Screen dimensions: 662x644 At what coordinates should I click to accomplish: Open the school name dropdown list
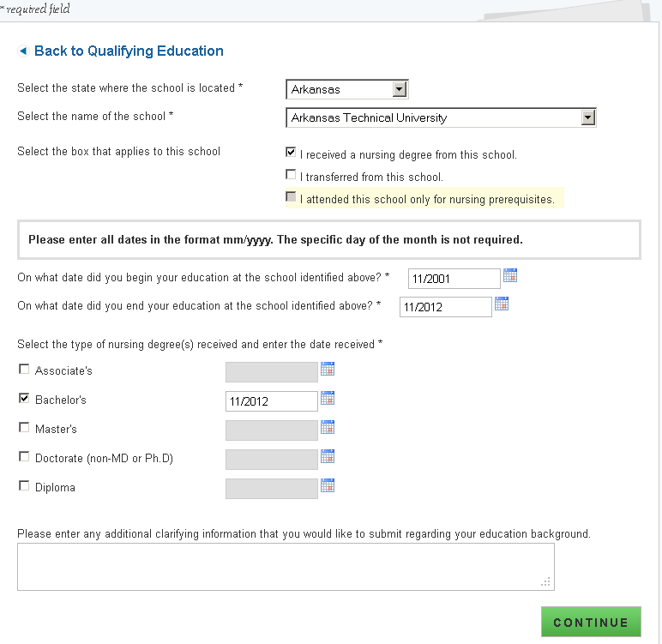[587, 117]
